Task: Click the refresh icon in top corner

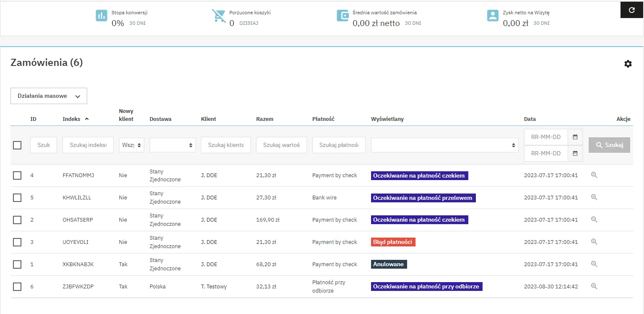Action: pyautogui.click(x=632, y=10)
